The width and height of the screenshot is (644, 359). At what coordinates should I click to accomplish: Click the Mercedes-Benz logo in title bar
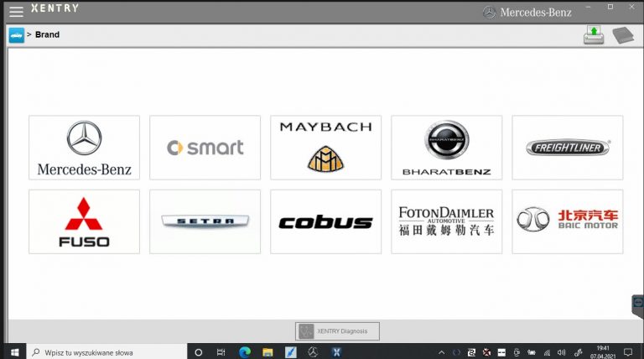[x=527, y=13]
